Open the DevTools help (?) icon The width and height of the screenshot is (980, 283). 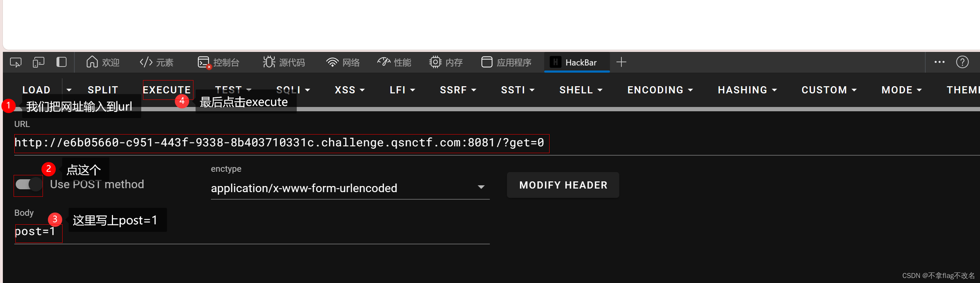962,62
